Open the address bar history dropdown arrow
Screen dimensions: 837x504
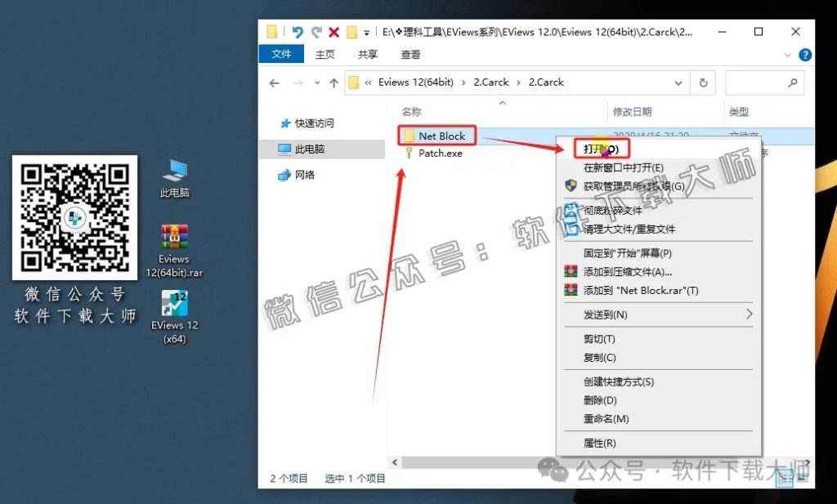click(x=677, y=83)
